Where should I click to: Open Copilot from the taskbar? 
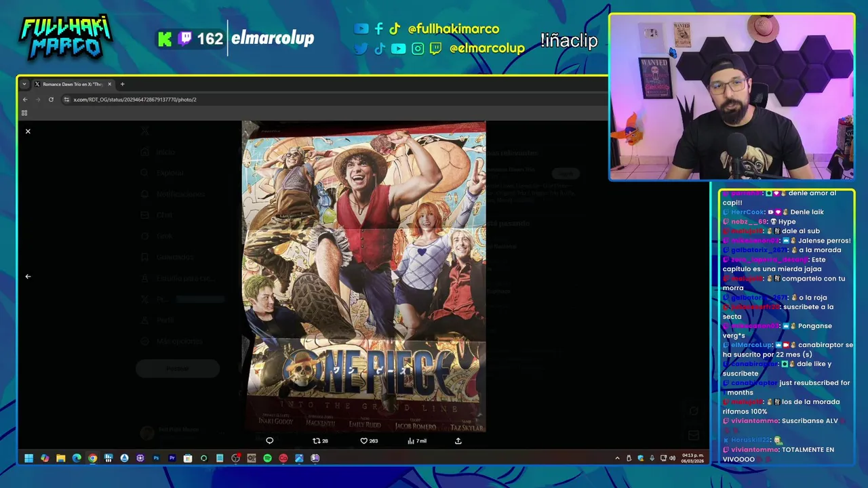pos(45,458)
